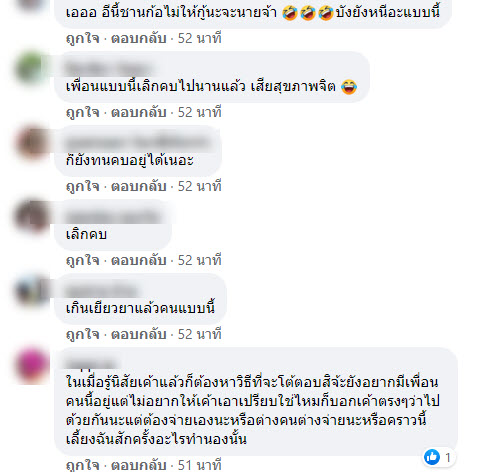Image resolution: width=488 pixels, height=472 pixels.
Task: Click the blue thumbs-up reaction icon
Action: click(432, 457)
